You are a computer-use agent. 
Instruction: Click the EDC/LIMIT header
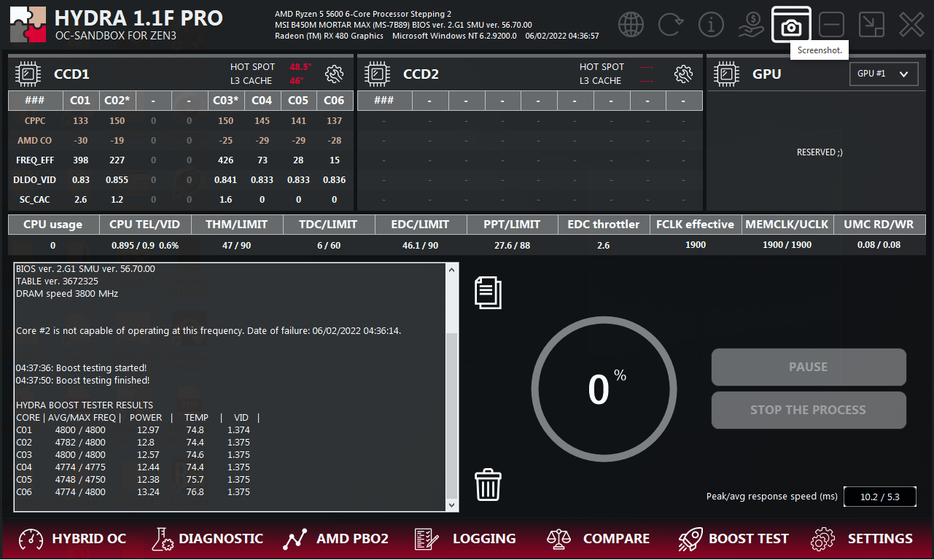421,225
